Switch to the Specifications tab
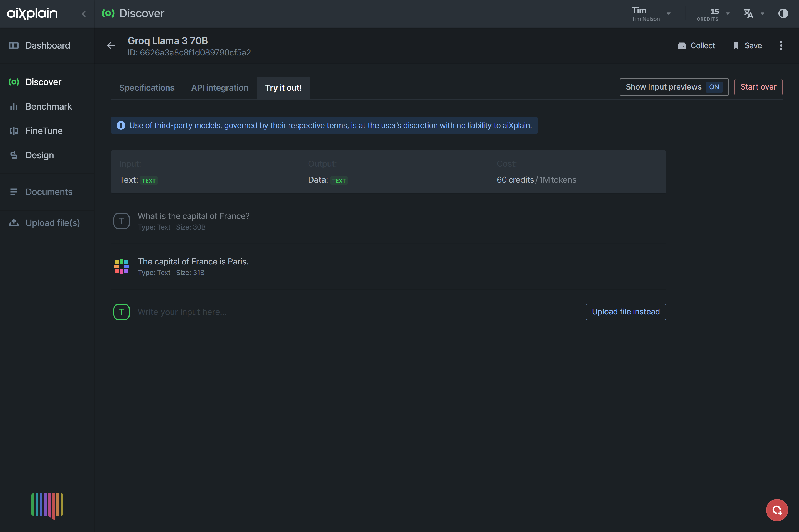The image size is (799, 532). 147,88
